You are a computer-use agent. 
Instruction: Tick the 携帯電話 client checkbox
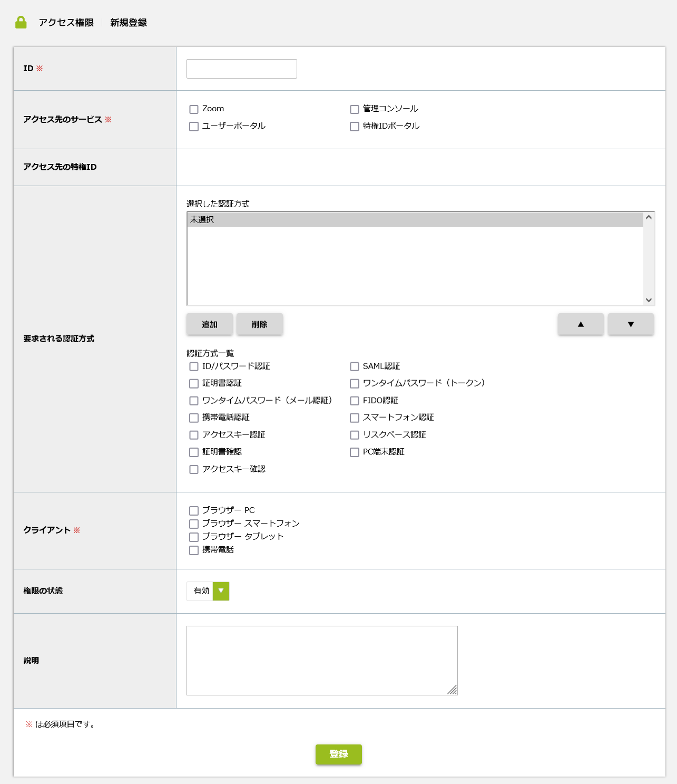pos(194,550)
